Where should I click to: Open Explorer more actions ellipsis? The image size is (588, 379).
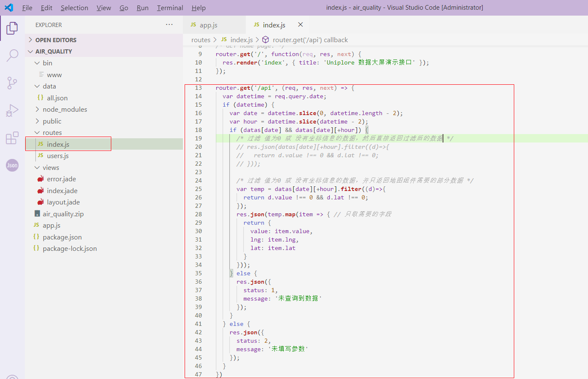point(169,24)
